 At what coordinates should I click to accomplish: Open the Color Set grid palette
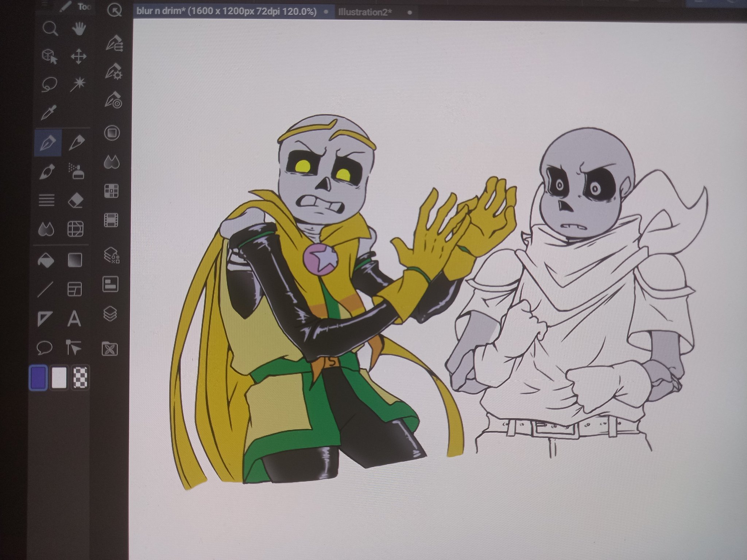coord(112,191)
